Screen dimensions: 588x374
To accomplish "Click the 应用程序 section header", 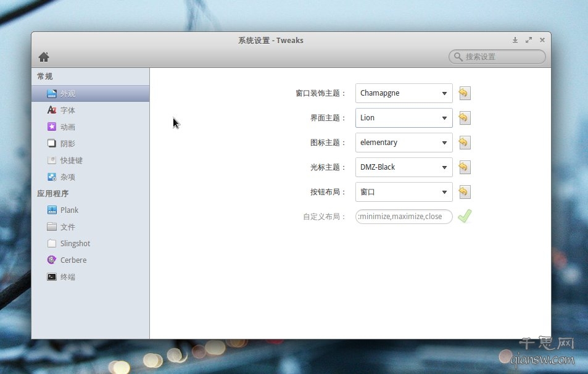I will coord(53,194).
